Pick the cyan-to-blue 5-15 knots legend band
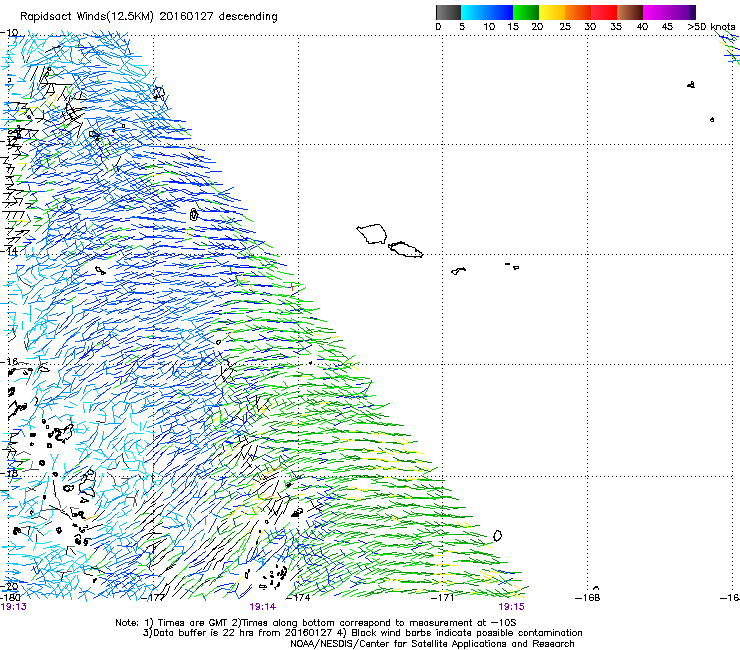 point(487,12)
